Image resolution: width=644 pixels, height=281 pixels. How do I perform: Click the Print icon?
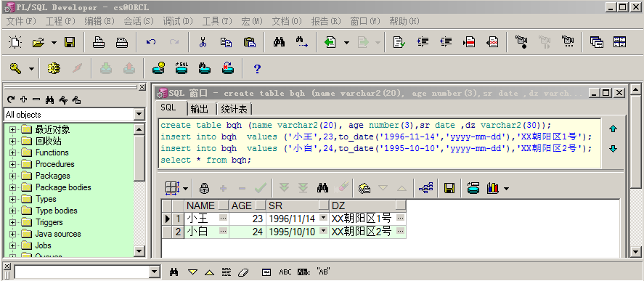(x=99, y=42)
